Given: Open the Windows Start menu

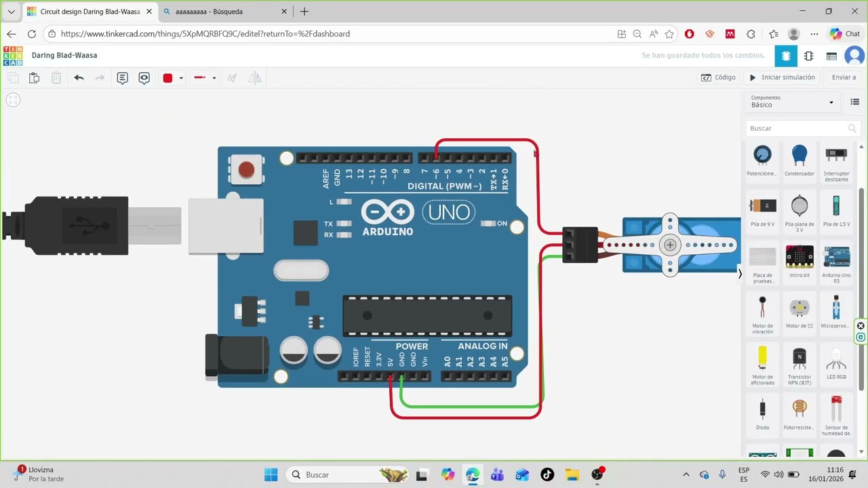Looking at the screenshot, I should coord(271,474).
